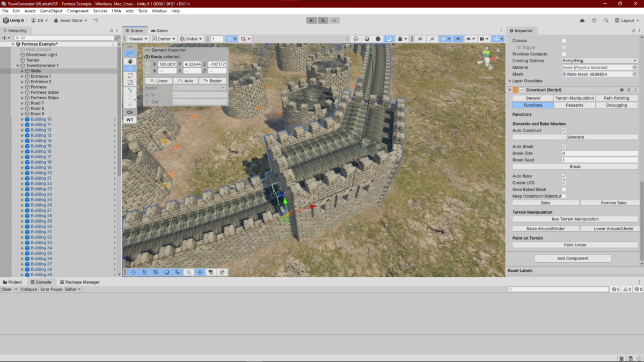Click the global search magnifier icon

[606, 20]
